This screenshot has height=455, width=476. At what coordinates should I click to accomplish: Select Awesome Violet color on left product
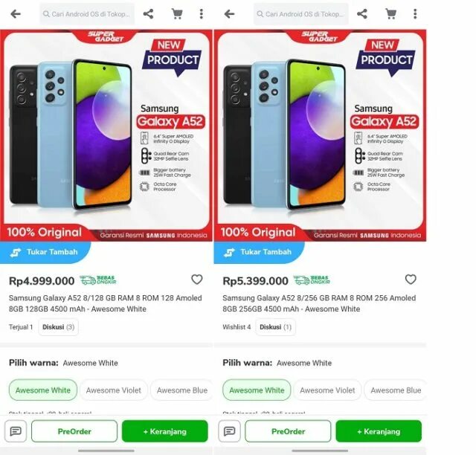114,390
